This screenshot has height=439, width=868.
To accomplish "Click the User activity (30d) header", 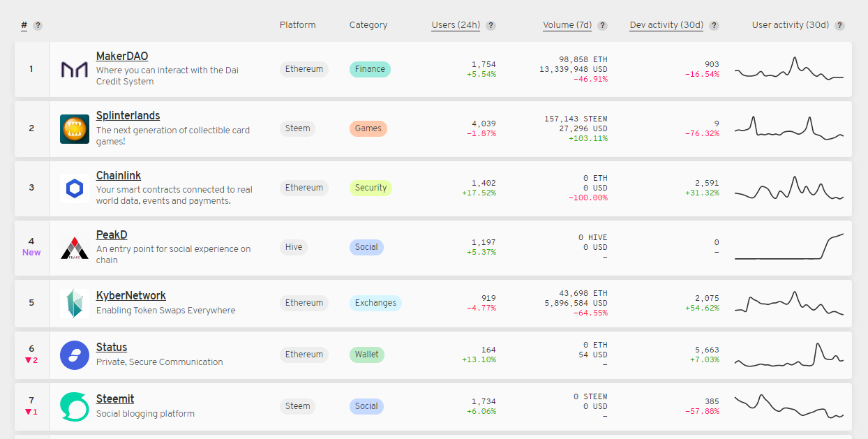I will (x=791, y=25).
